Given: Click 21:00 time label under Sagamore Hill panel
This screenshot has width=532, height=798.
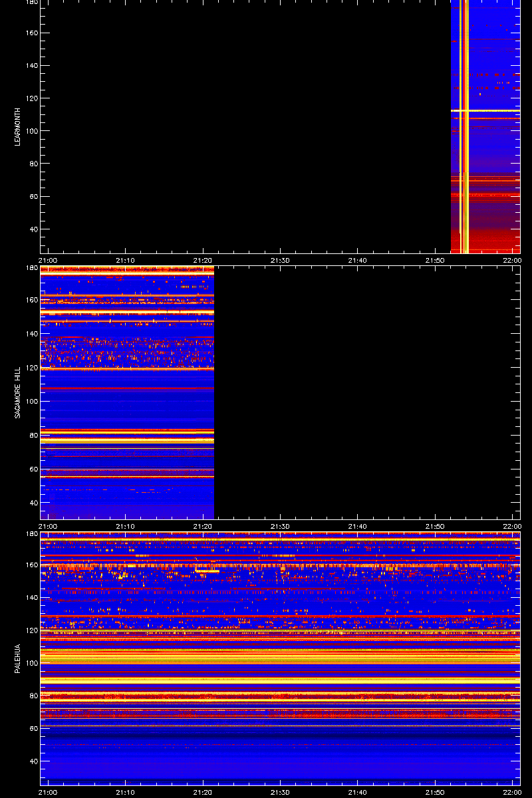Looking at the screenshot, I should tap(48, 526).
